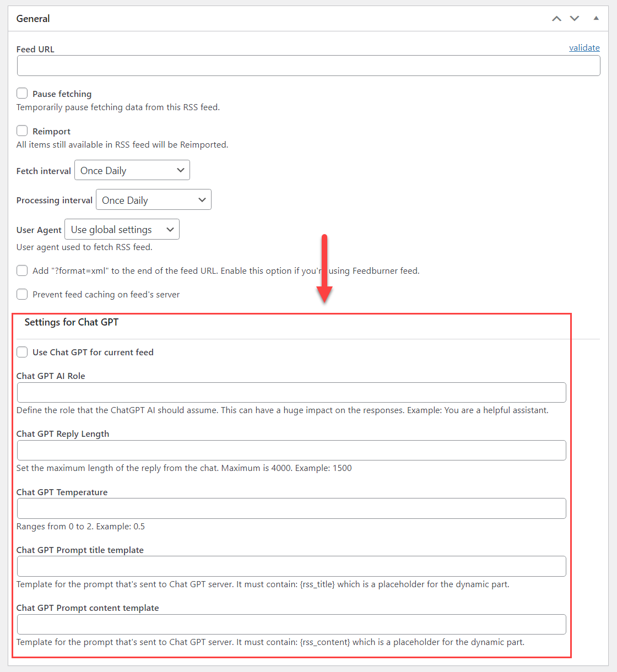Click the Chat GPT Prompt title template field
The image size is (617, 672).
point(291,566)
